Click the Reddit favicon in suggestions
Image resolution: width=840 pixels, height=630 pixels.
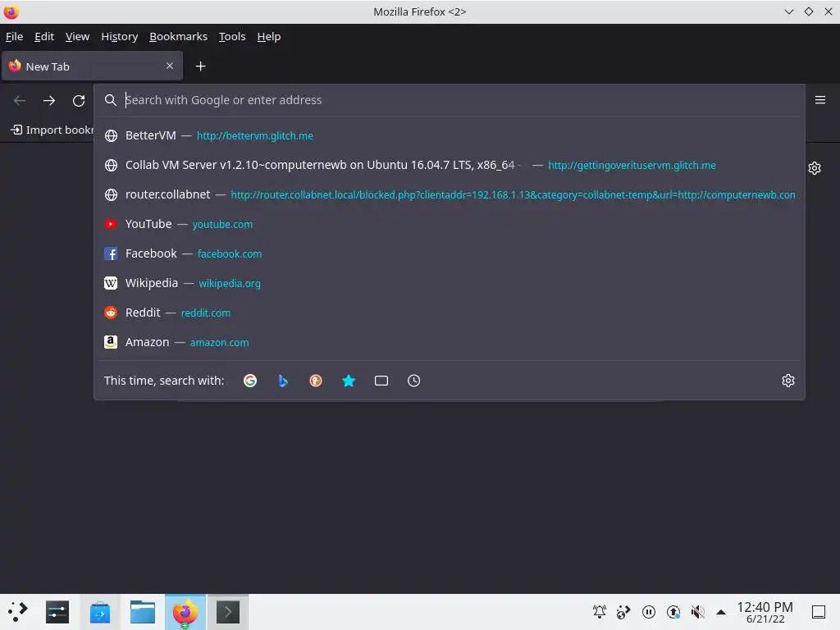click(x=111, y=313)
